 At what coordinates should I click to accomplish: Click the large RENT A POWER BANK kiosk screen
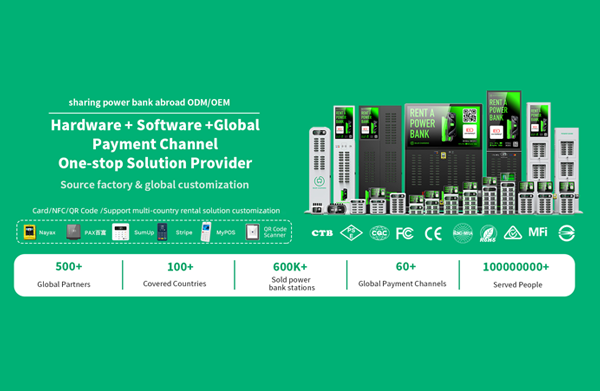click(443, 127)
